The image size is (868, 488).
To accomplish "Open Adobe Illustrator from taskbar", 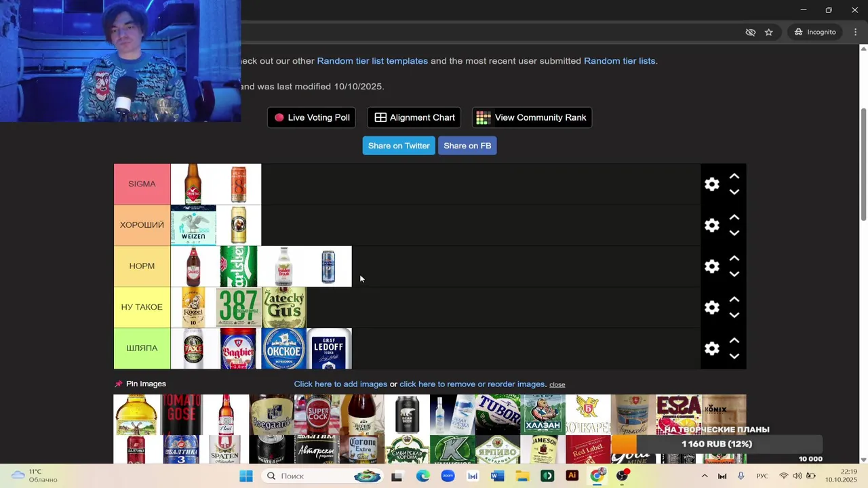I will point(572,476).
